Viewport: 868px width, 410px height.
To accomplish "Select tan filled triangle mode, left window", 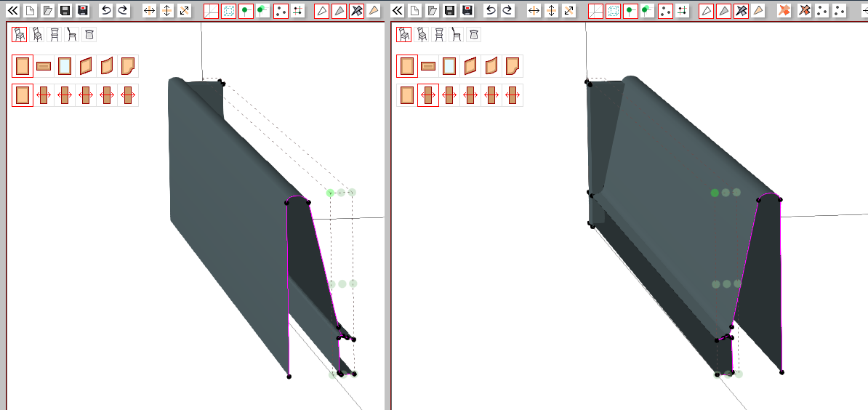I will (x=374, y=10).
